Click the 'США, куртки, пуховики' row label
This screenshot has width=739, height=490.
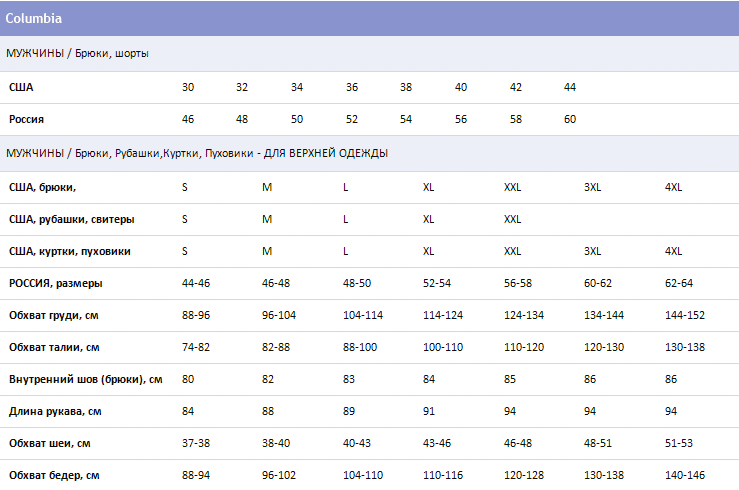pyautogui.click(x=70, y=252)
